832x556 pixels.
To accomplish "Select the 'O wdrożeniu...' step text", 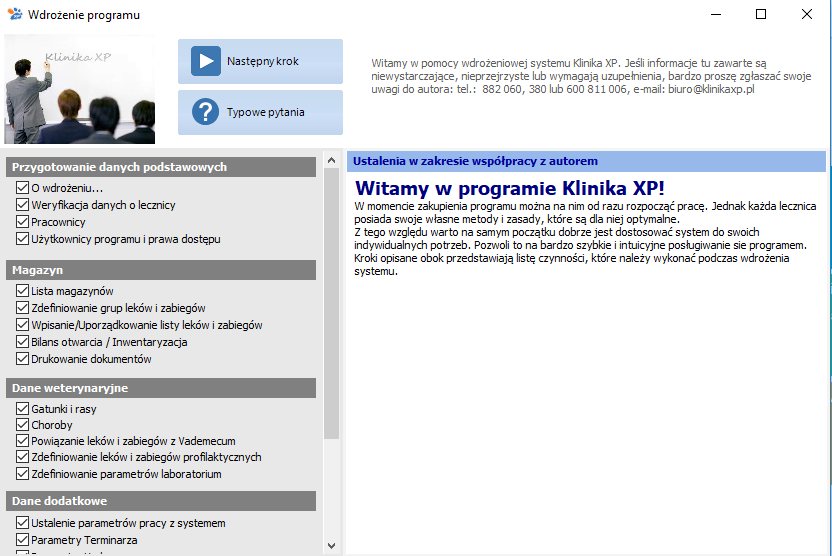I will point(67,188).
